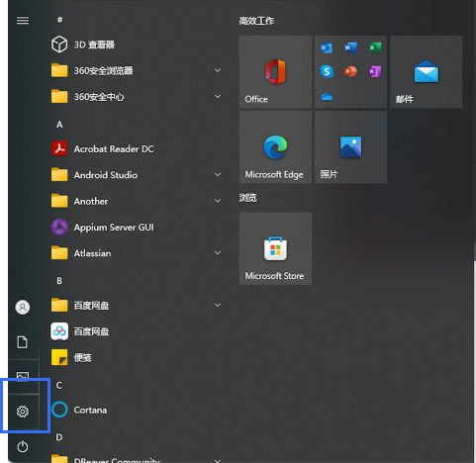Image resolution: width=476 pixels, height=463 pixels.
Task: Open the hamburger menu at top-left
Action: click(x=23, y=21)
